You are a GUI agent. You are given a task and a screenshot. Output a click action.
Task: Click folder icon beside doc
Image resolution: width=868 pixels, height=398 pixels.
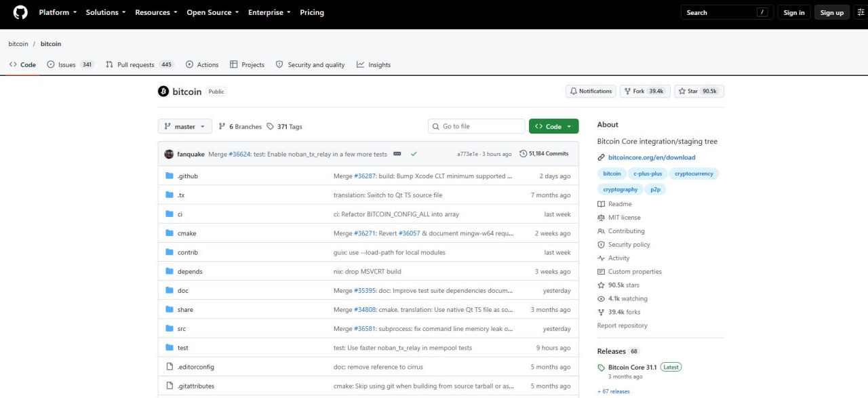tap(170, 290)
